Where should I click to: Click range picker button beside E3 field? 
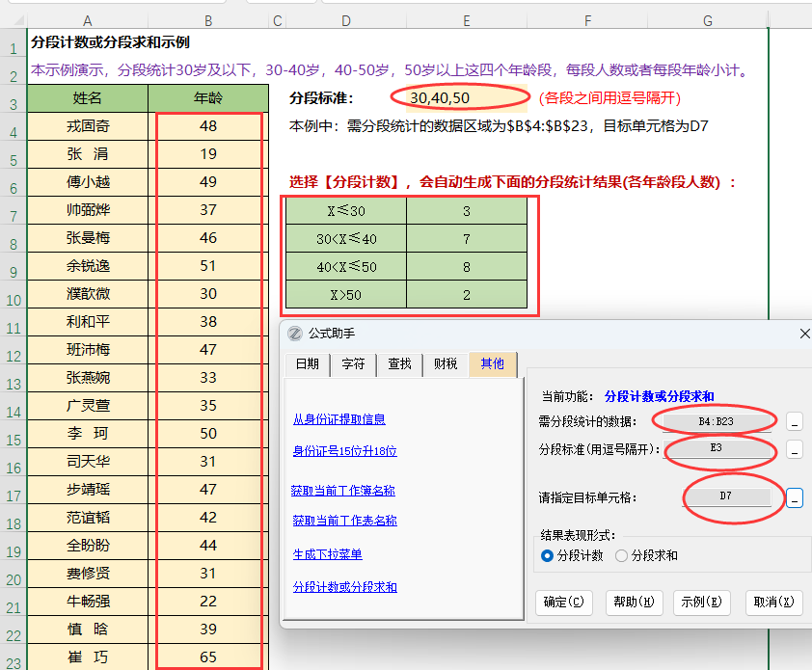tap(794, 449)
